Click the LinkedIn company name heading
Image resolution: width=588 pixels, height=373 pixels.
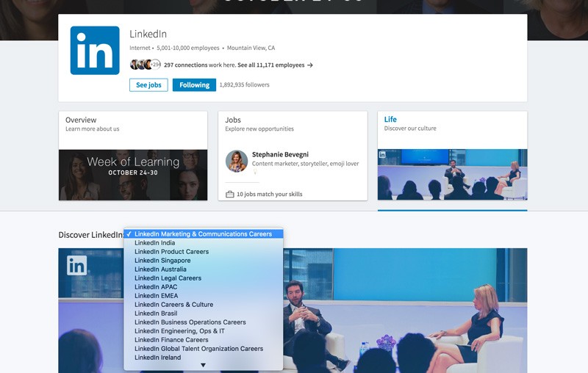(x=148, y=34)
